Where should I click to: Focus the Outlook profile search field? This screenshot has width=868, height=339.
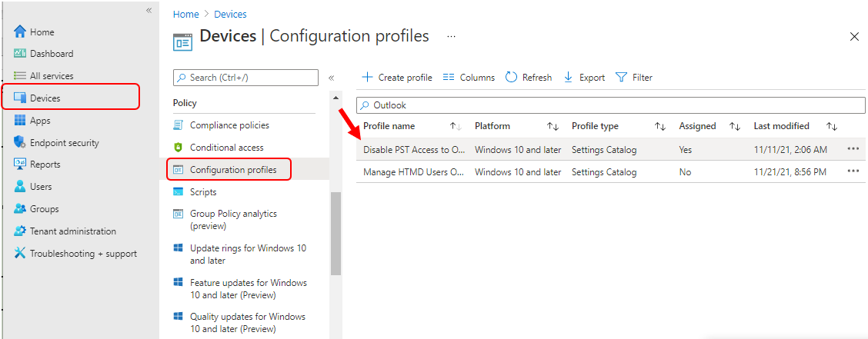610,105
